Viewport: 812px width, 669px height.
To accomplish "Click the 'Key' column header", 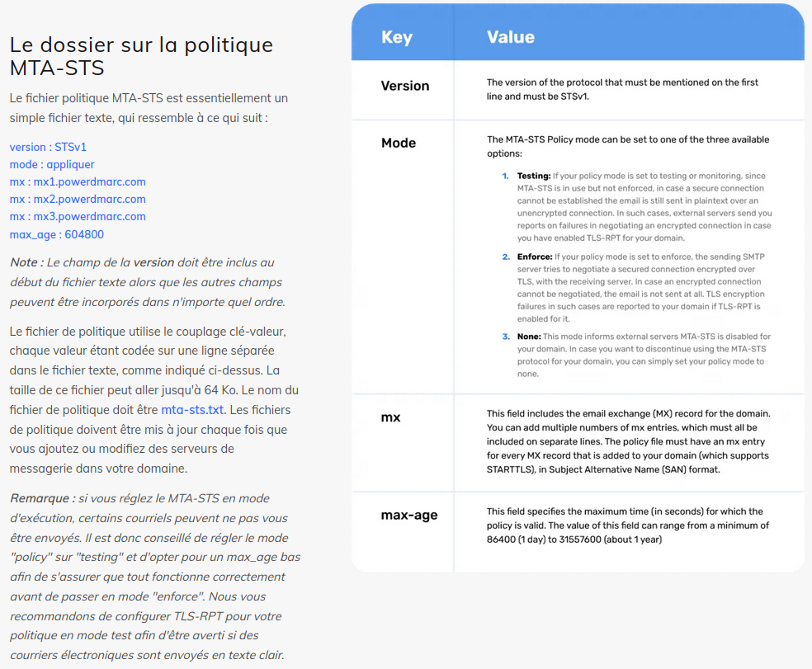I will [396, 37].
